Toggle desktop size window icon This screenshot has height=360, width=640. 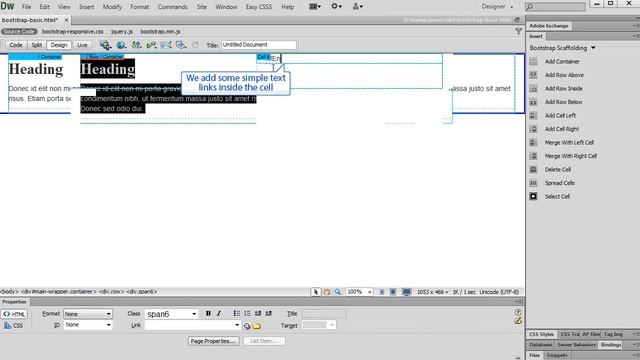(407, 292)
